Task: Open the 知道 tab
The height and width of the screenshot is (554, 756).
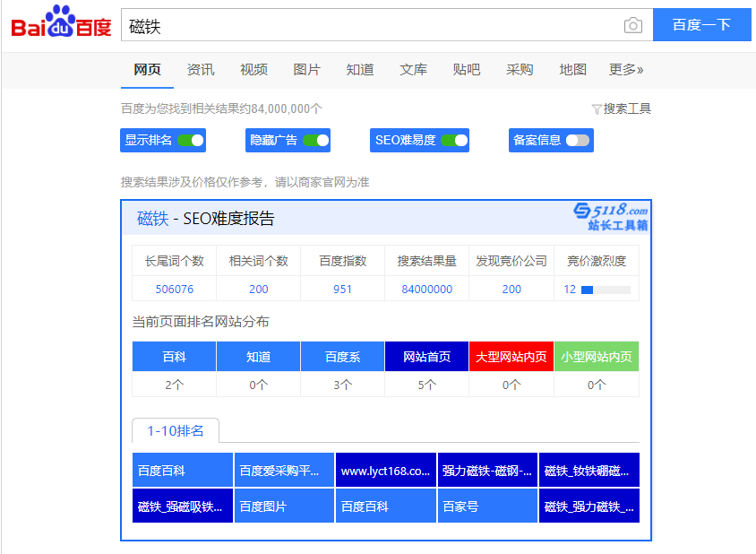Action: pyautogui.click(x=360, y=70)
